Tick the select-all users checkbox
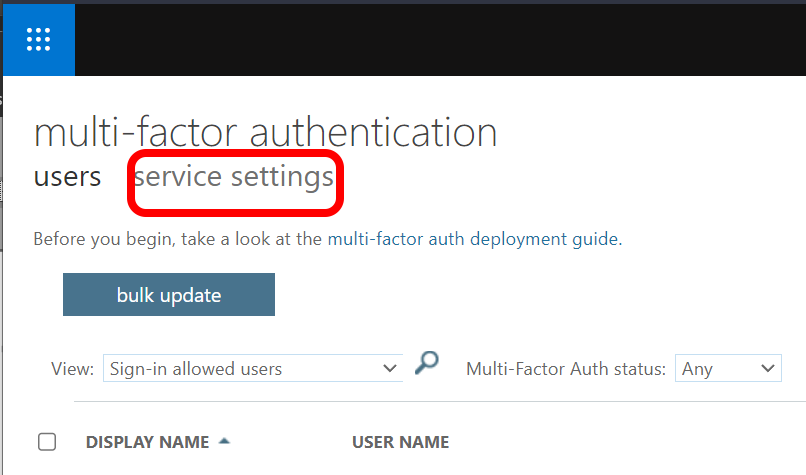The height and width of the screenshot is (475, 806). click(x=46, y=442)
